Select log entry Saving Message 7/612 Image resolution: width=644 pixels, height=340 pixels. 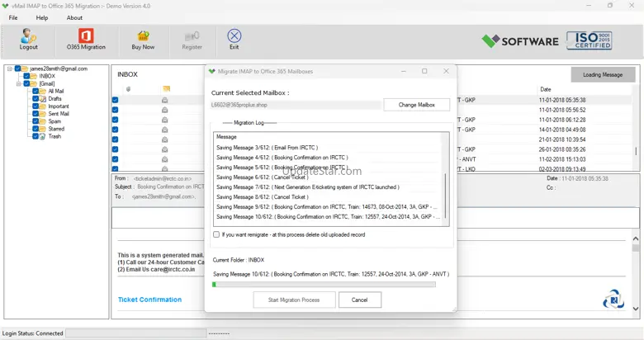coord(308,187)
